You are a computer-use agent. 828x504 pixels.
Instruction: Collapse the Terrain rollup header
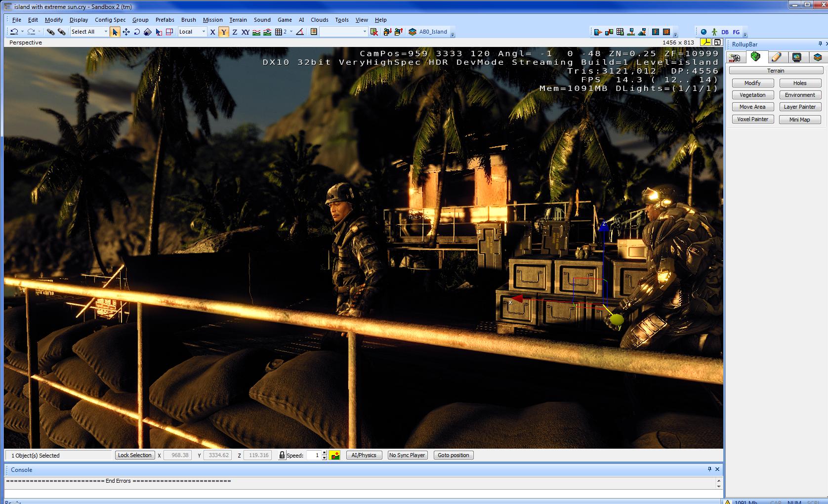coord(776,71)
